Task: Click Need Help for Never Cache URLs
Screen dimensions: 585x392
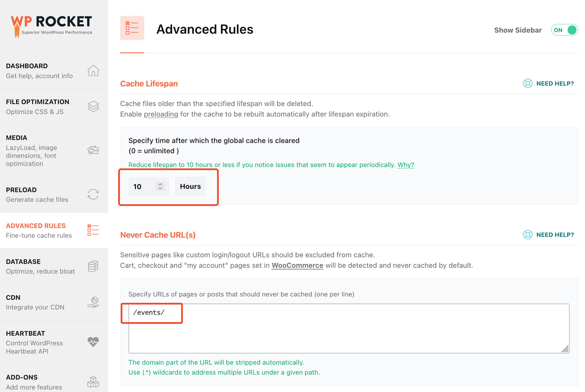Action: tap(549, 235)
